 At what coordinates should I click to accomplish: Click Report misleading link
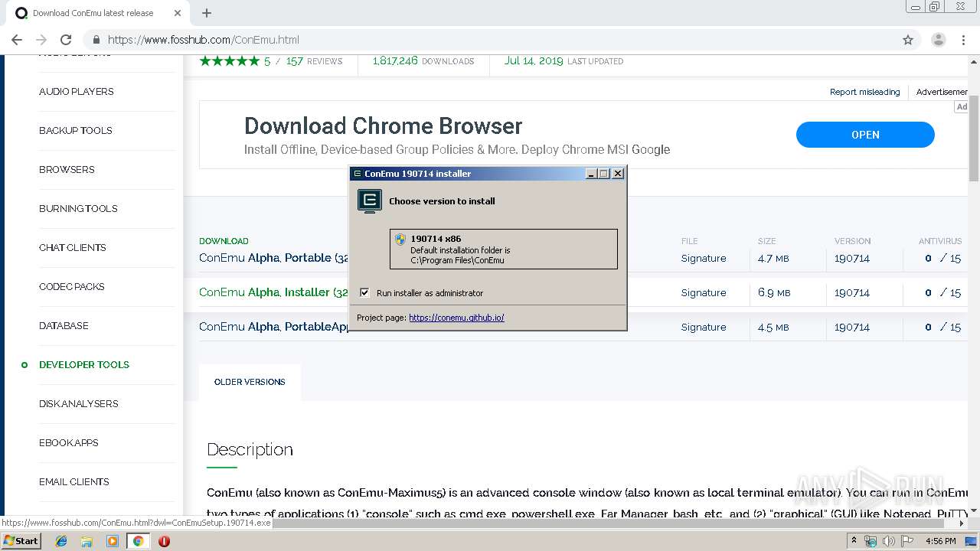click(864, 92)
